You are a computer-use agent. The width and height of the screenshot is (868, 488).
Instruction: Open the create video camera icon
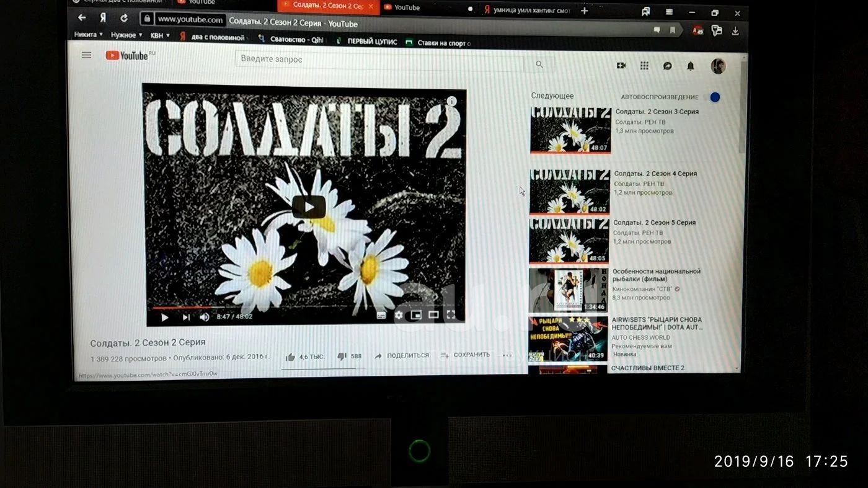[621, 65]
